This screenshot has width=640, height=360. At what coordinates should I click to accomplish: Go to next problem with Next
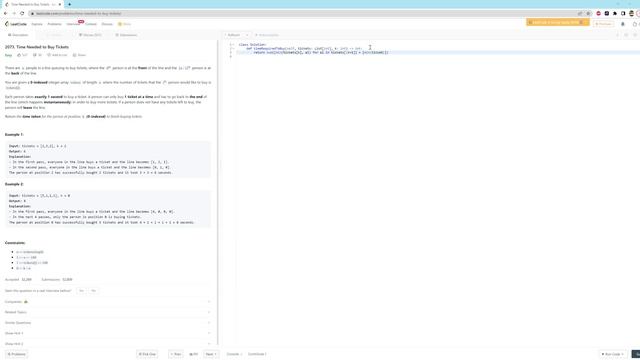click(211, 354)
